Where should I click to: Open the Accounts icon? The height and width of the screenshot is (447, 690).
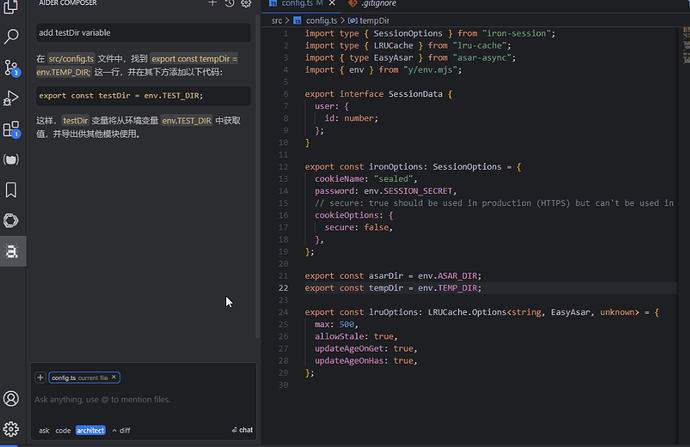[x=12, y=399]
